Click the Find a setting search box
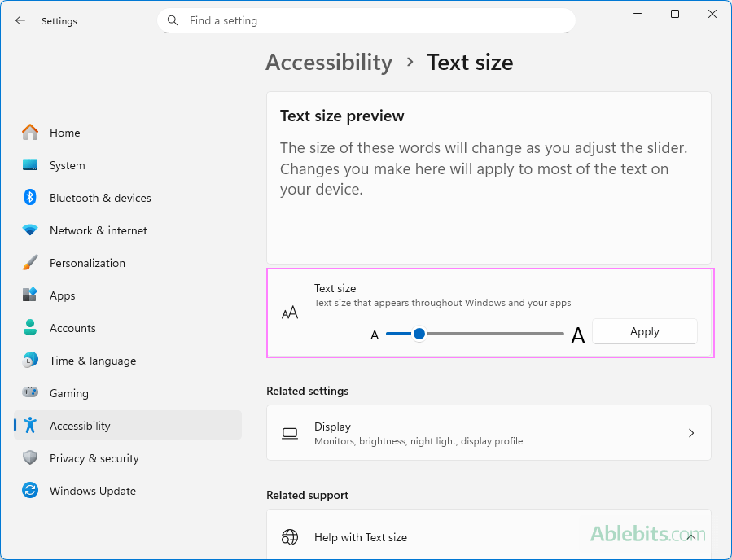 tap(366, 20)
